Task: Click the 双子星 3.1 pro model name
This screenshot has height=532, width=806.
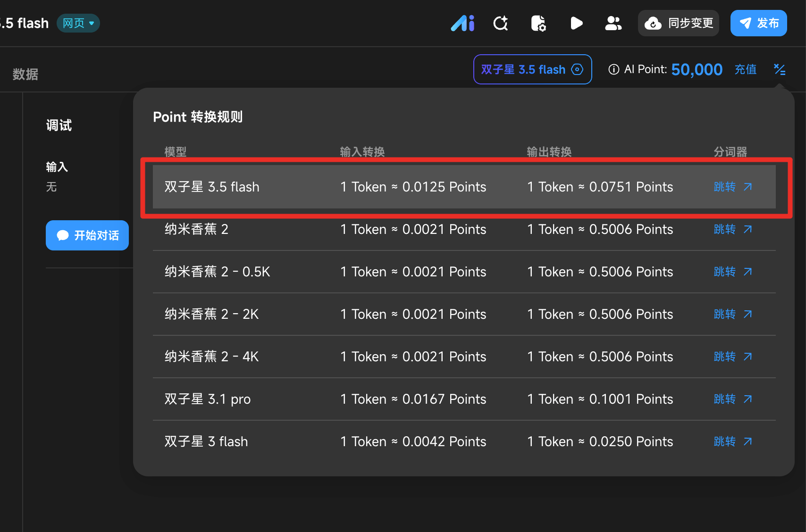Action: click(208, 399)
